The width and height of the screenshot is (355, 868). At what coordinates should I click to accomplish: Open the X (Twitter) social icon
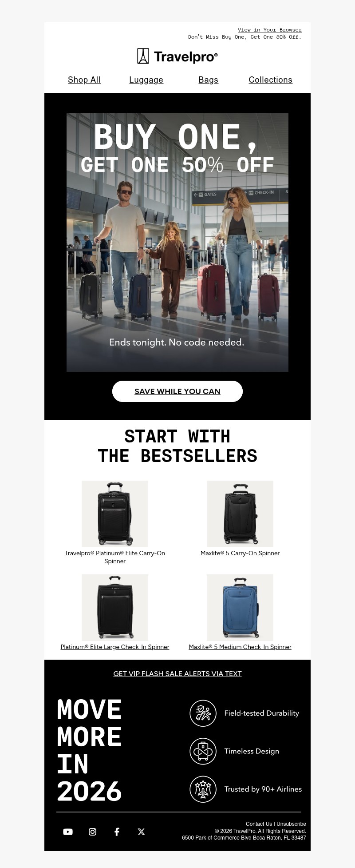(x=141, y=832)
